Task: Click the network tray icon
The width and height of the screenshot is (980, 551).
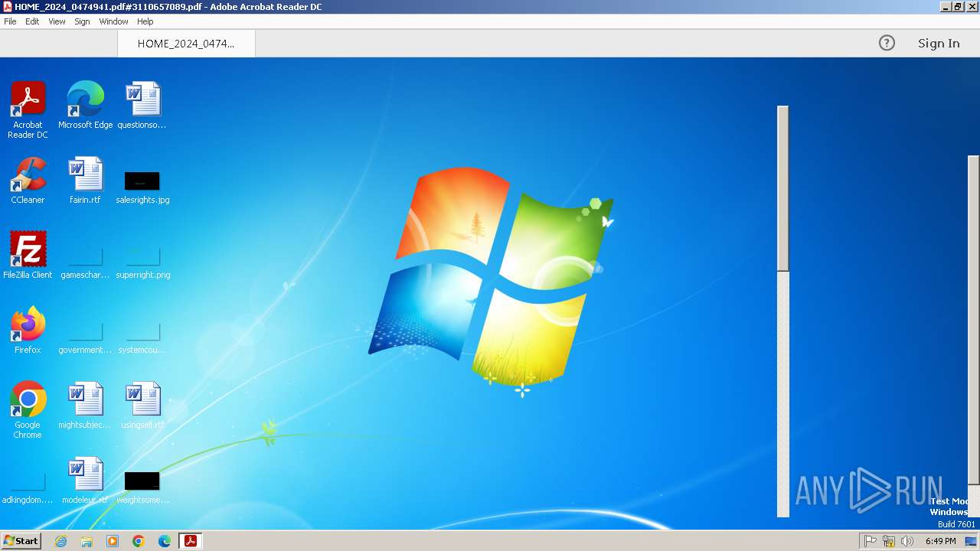Action: 889,541
